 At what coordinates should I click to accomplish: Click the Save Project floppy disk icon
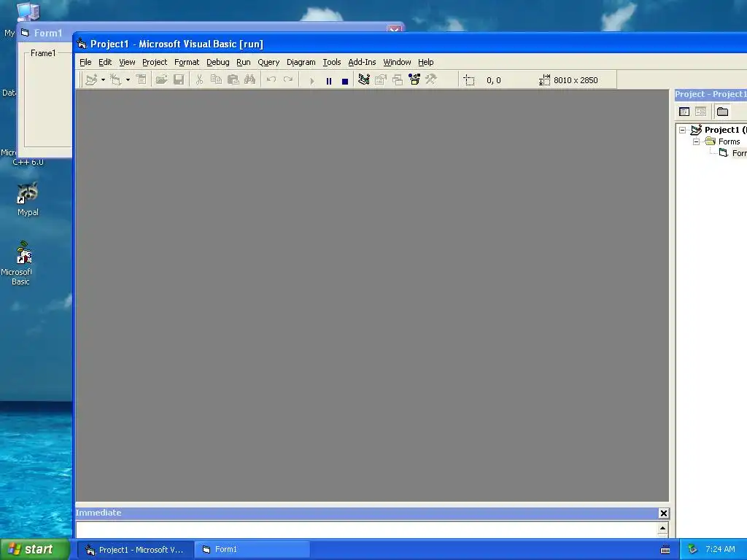[x=179, y=80]
